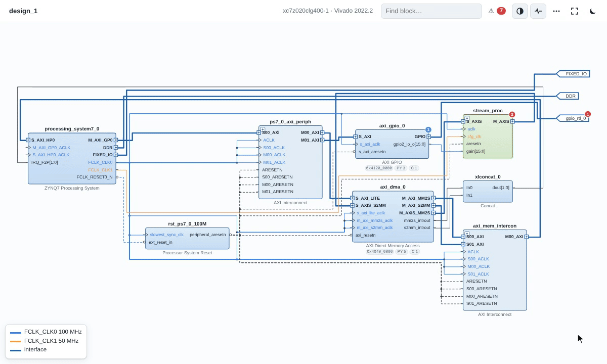Expand the GPIO interface pin on axi_gpio_0
Image resolution: width=607 pixels, height=364 pixels.
[x=429, y=136]
